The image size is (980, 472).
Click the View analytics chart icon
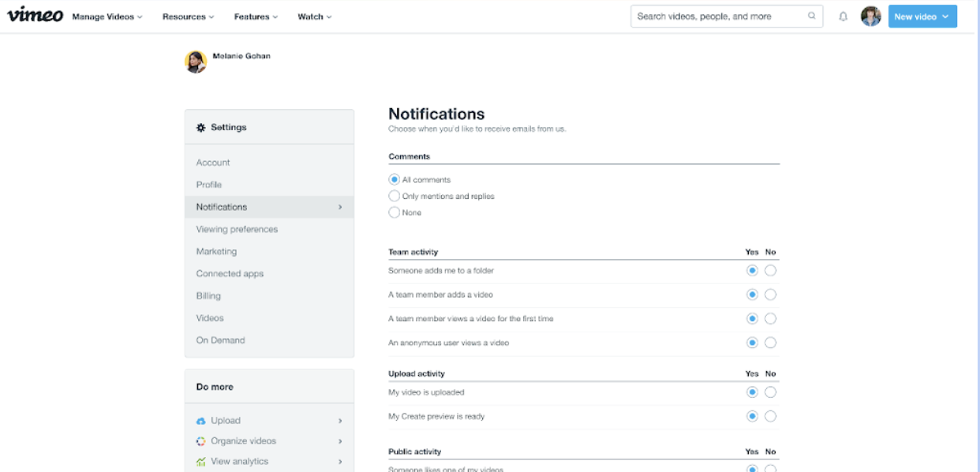tap(201, 462)
